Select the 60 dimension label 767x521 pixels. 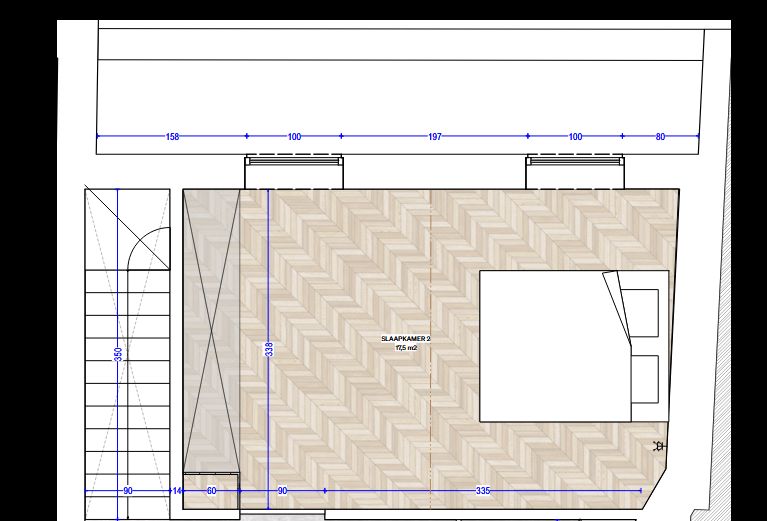click(211, 491)
